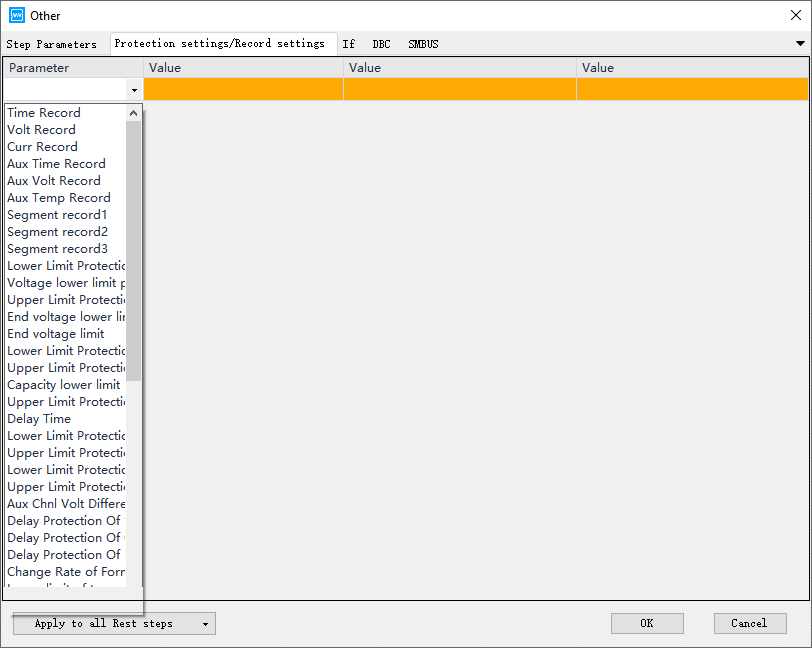This screenshot has height=648, width=812.
Task: Pick Curr Record from the dropdown list
Action: [42, 147]
